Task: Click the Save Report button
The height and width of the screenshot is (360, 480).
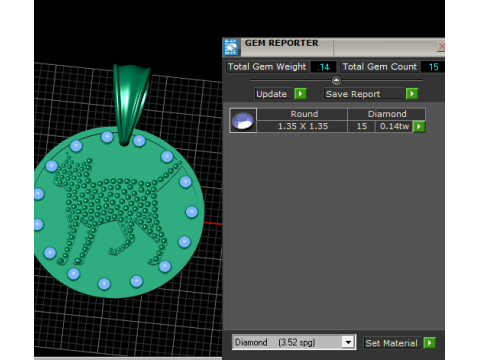Action: coord(364,94)
